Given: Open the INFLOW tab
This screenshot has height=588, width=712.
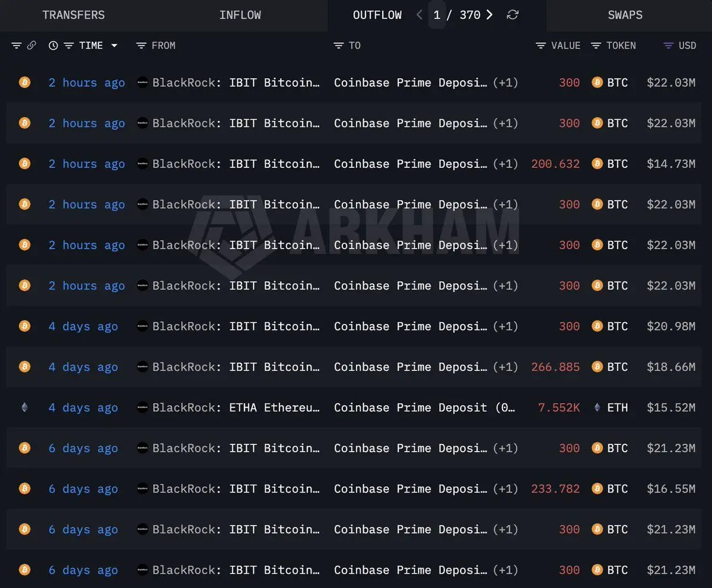Looking at the screenshot, I should click(240, 15).
